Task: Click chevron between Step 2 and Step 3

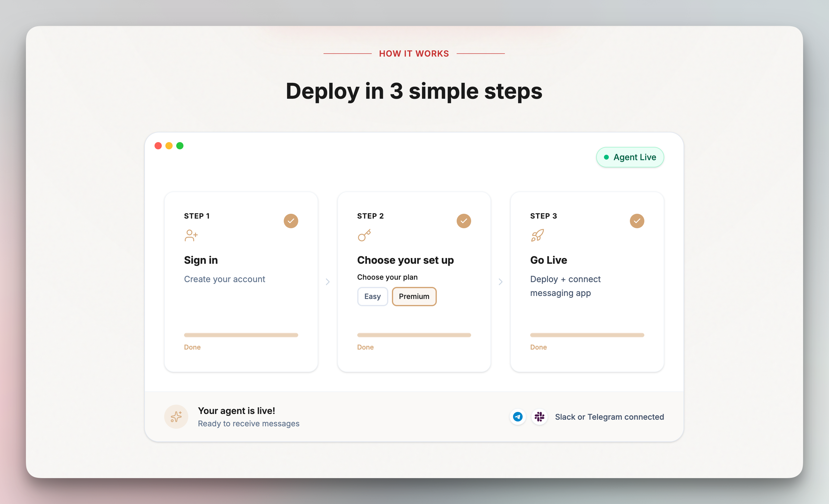Action: tap(501, 282)
